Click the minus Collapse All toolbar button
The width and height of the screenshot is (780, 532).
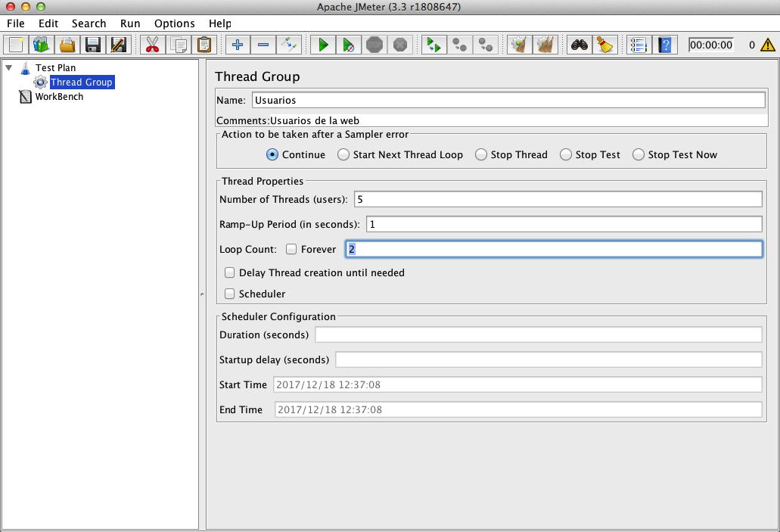pos(263,45)
